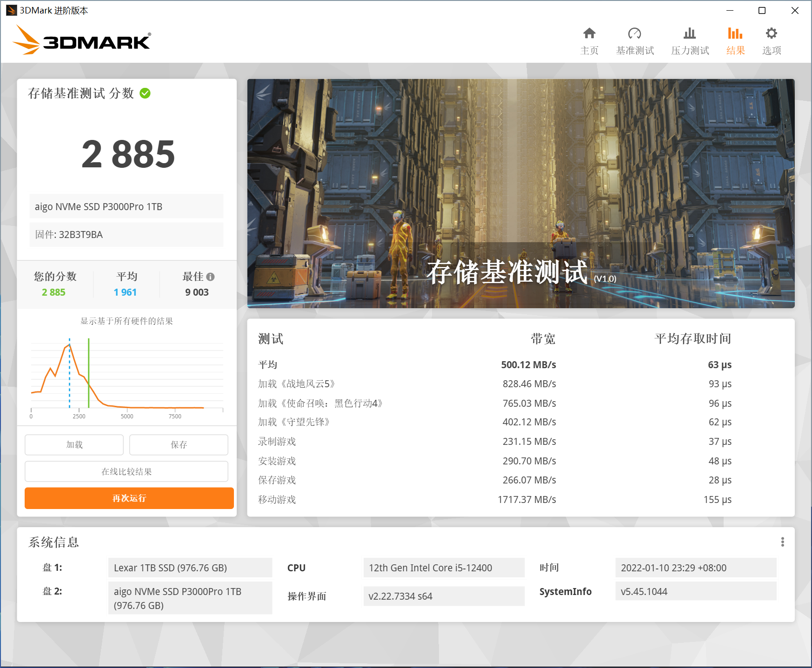
Task: Click the 移动游戏 test row
Action: tap(495, 500)
